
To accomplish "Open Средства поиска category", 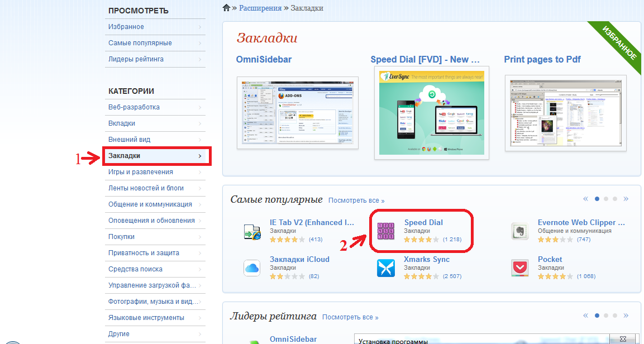I will point(155,269).
